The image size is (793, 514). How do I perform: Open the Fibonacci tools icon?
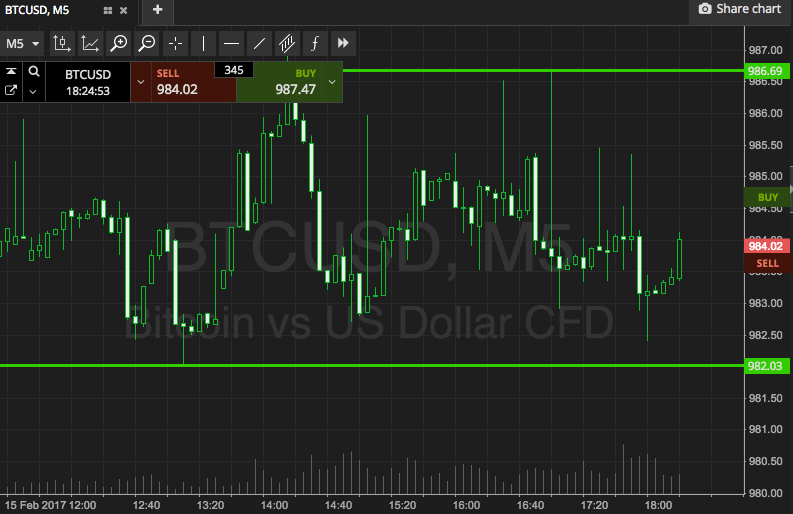(315, 43)
